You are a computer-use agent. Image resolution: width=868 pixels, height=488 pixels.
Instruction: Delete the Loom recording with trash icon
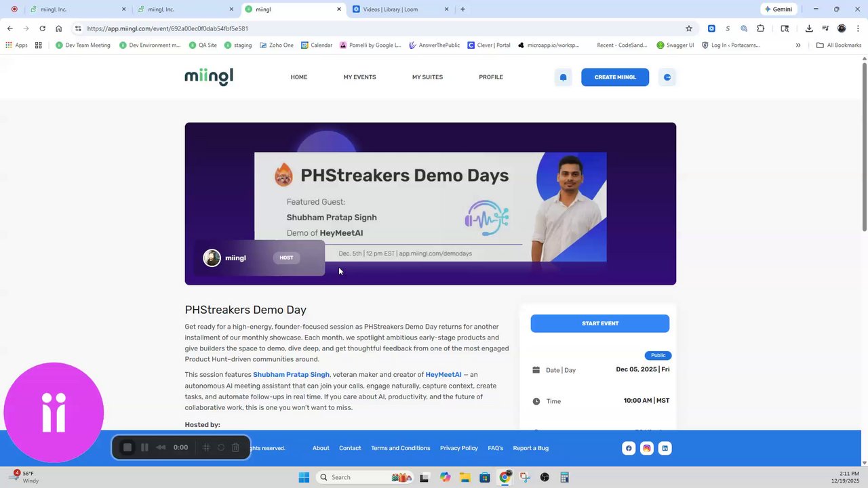pyautogui.click(x=235, y=447)
